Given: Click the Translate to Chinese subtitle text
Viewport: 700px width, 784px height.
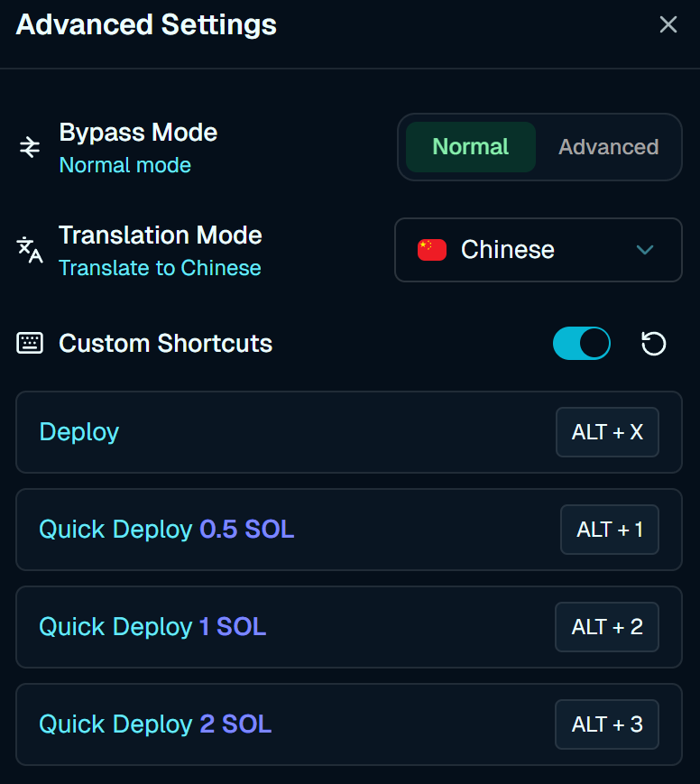Looking at the screenshot, I should [160, 268].
